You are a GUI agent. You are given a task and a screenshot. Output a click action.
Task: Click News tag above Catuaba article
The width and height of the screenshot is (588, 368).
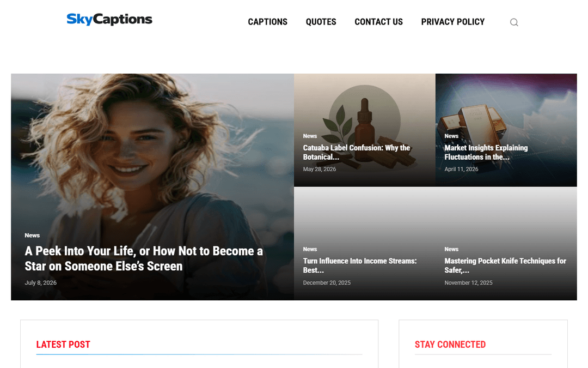310,136
